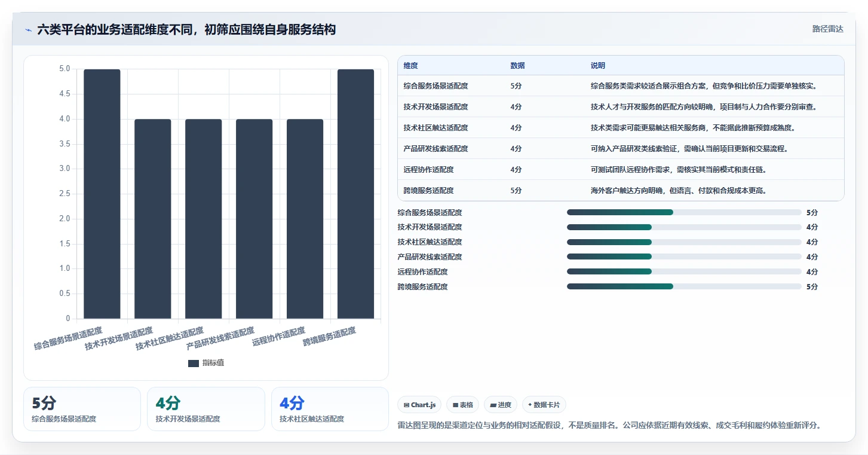Click the 5分 value beside the 跨境服务适配度 progress bar
The width and height of the screenshot is (868, 455).
(x=812, y=287)
